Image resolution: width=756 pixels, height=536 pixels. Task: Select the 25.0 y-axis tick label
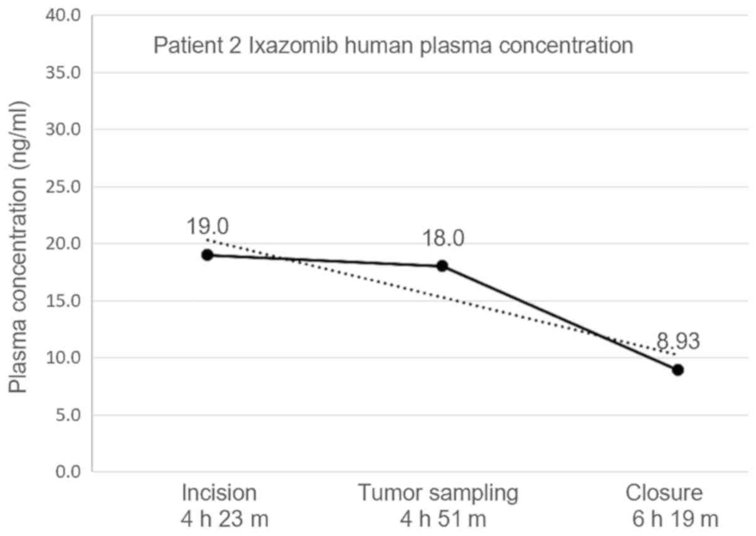[x=63, y=186]
